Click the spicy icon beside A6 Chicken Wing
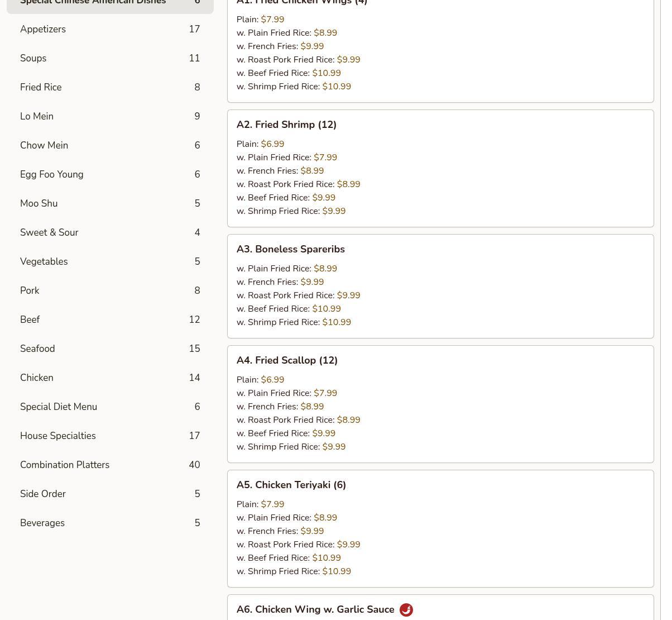 [x=406, y=610]
